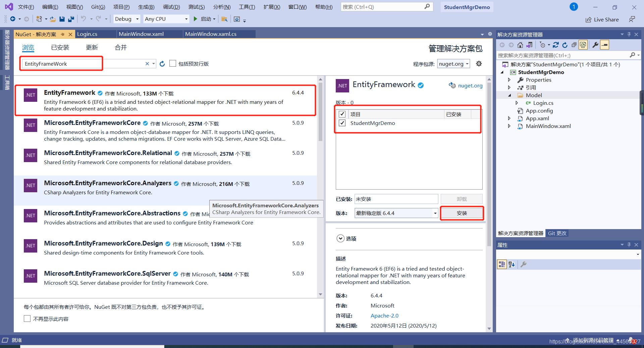
Task: Click the Send Feedback person icon
Action: coord(632,19)
